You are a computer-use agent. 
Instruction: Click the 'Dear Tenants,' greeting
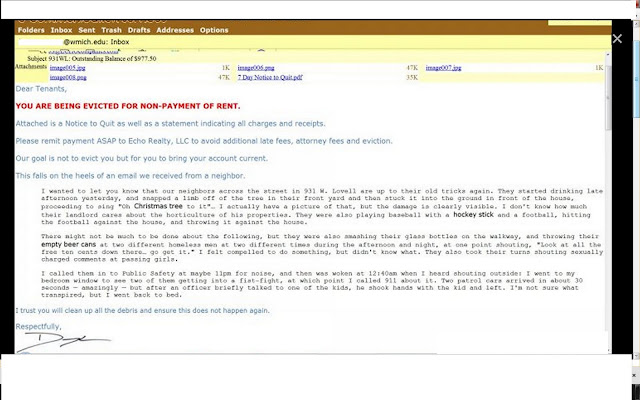coord(41,89)
